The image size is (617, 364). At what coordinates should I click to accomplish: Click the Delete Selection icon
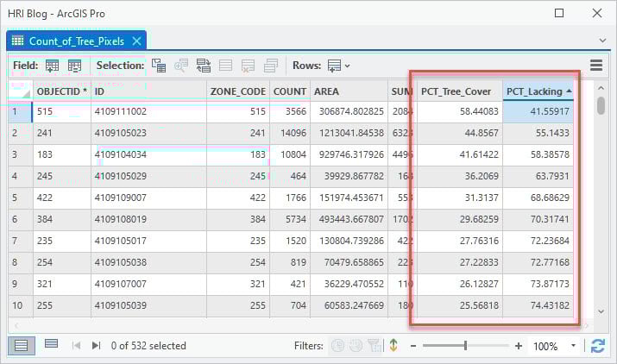[248, 66]
